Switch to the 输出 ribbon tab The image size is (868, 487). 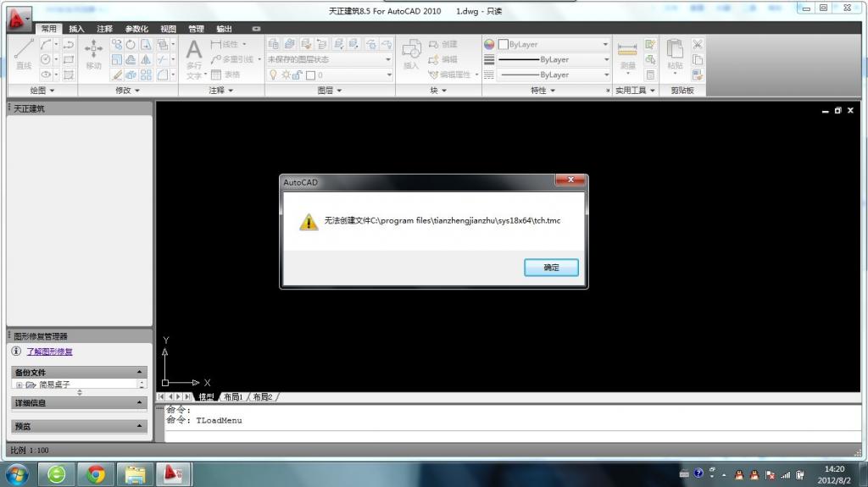click(224, 29)
